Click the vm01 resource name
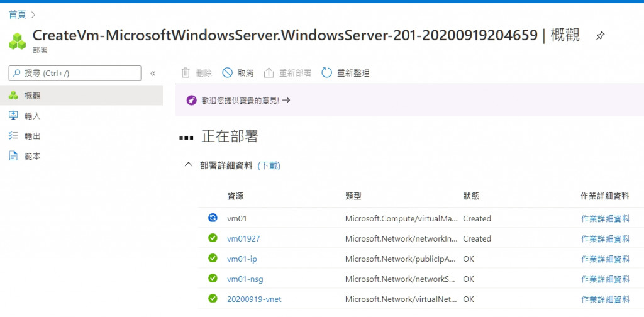 point(237,218)
